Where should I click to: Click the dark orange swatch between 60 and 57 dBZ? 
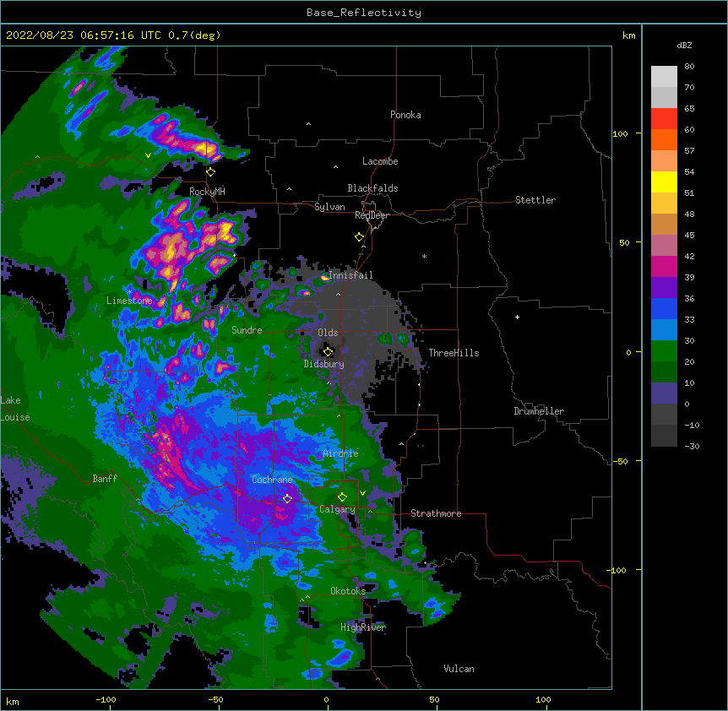664,139
